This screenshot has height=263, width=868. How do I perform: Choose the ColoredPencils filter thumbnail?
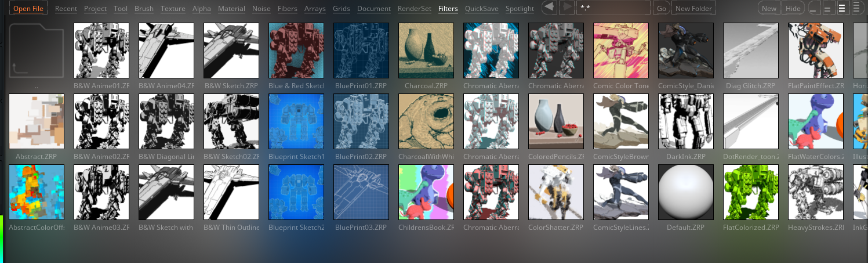click(x=556, y=121)
